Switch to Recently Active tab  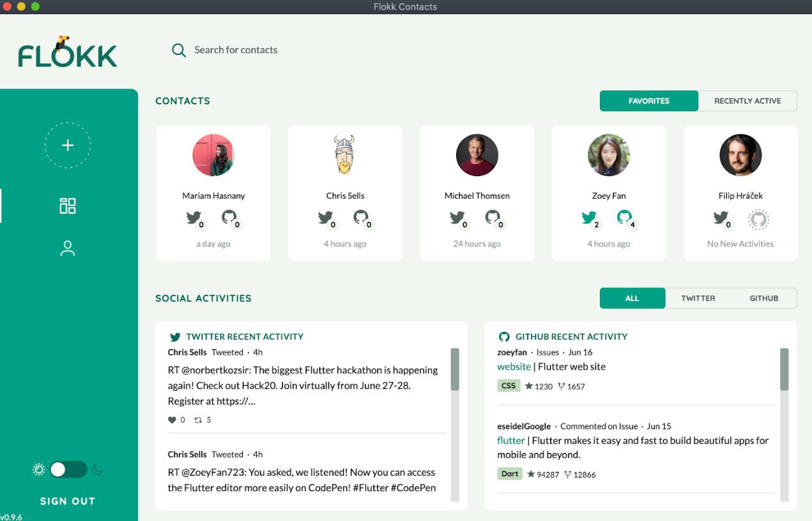[747, 101]
